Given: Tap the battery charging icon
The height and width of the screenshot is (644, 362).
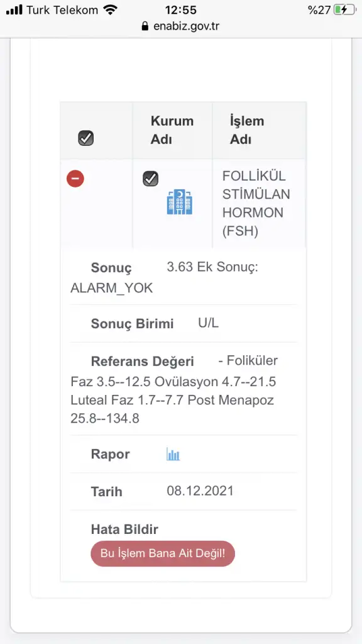Looking at the screenshot, I should [343, 10].
